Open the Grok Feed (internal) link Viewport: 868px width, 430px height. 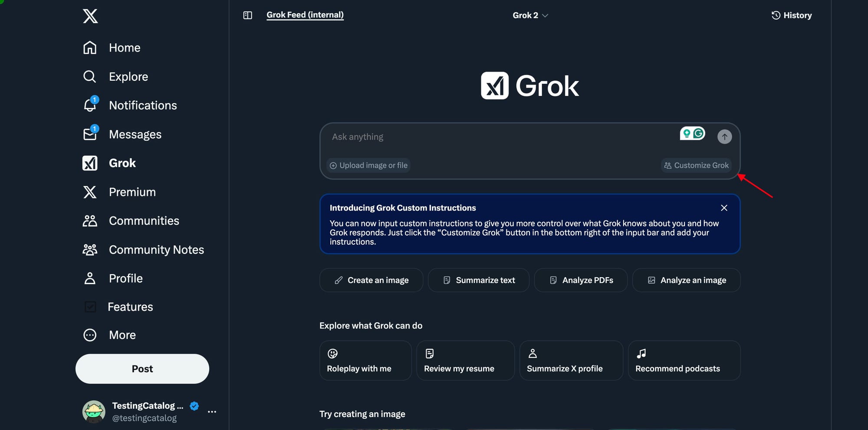point(305,15)
